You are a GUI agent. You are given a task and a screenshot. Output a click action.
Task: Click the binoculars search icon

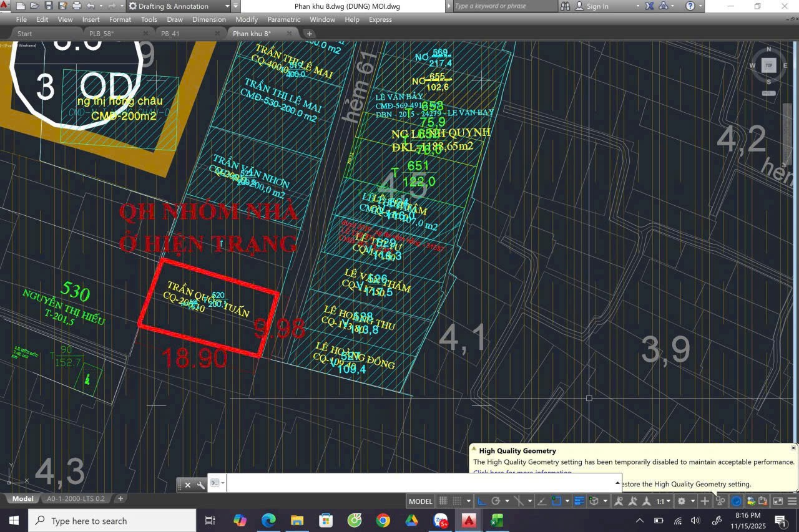pyautogui.click(x=566, y=6)
